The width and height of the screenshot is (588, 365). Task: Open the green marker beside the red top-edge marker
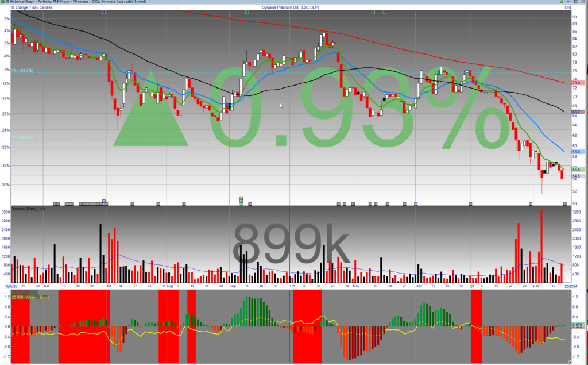[x=373, y=11]
